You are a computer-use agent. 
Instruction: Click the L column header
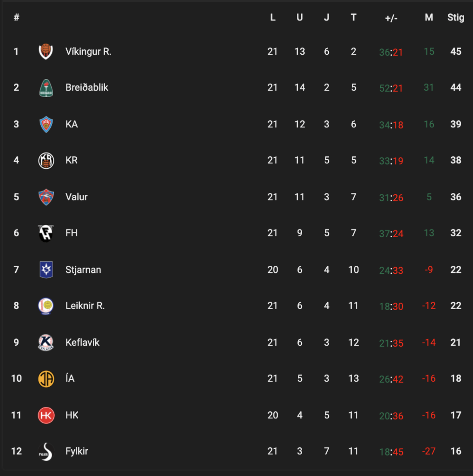273,17
